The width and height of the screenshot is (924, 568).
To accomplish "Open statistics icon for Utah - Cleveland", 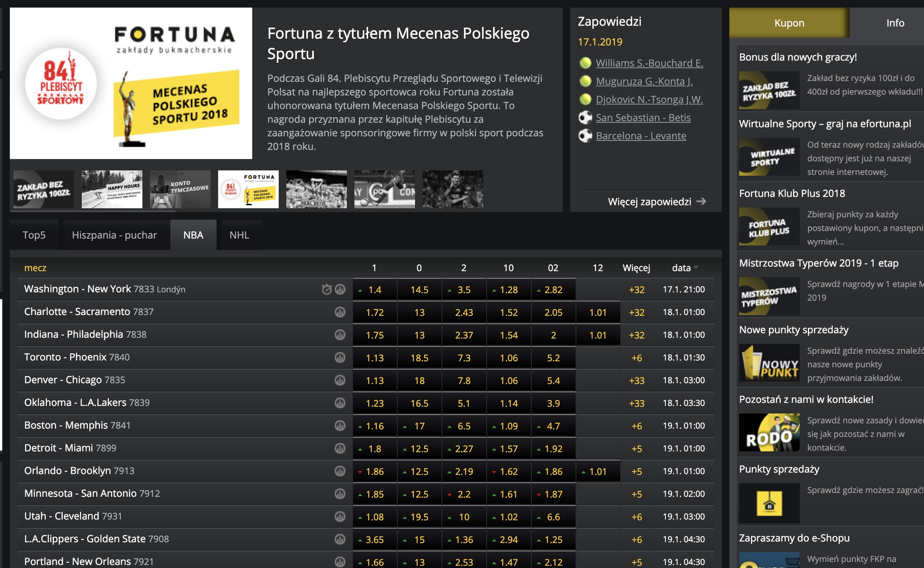I will click(340, 517).
